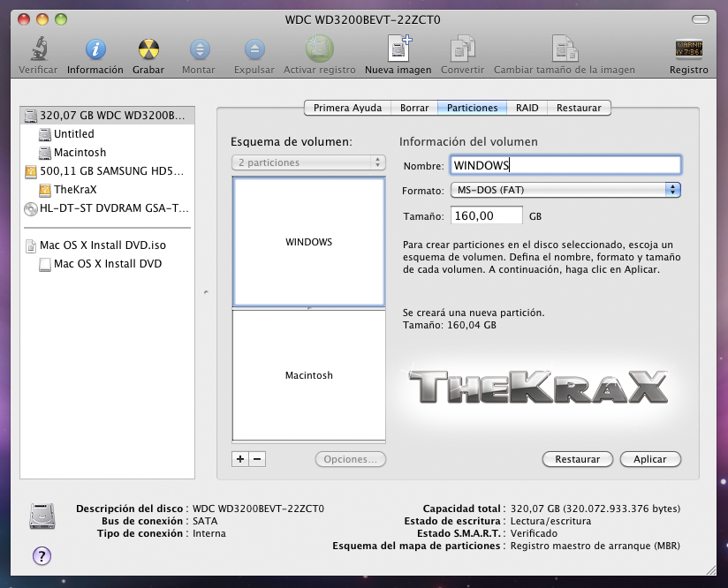Viewport: 728px width, 588px height.
Task: Click the green zoom window button
Action: [61, 19]
